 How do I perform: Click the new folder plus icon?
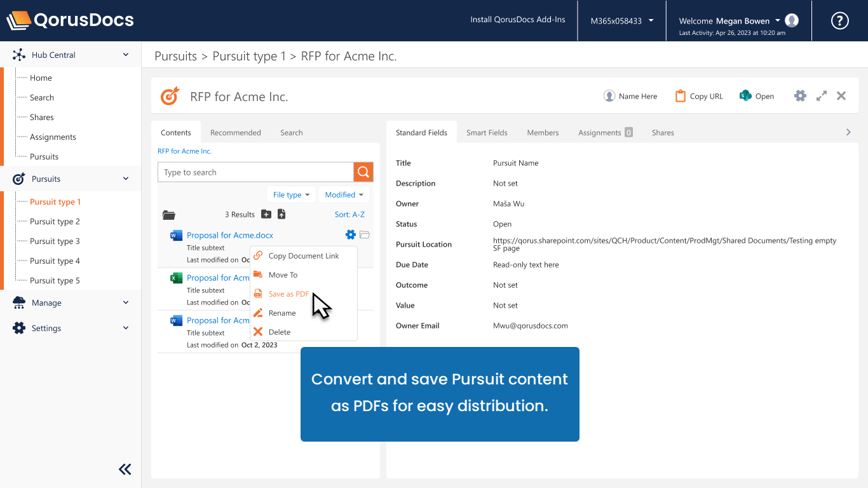(x=266, y=214)
